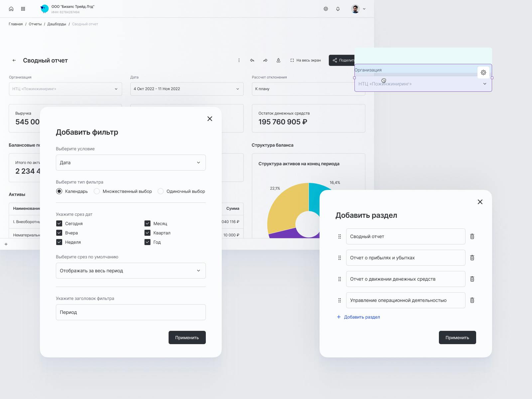Grab drag handle for Отчет о движении денежных средств
This screenshot has width=532, height=399.
(x=339, y=279)
